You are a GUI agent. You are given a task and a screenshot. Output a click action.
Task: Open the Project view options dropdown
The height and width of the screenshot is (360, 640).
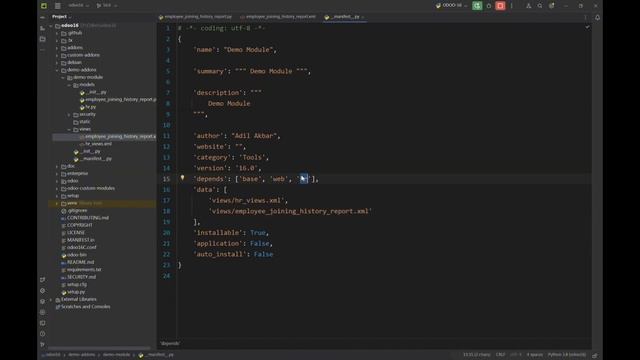(61, 17)
